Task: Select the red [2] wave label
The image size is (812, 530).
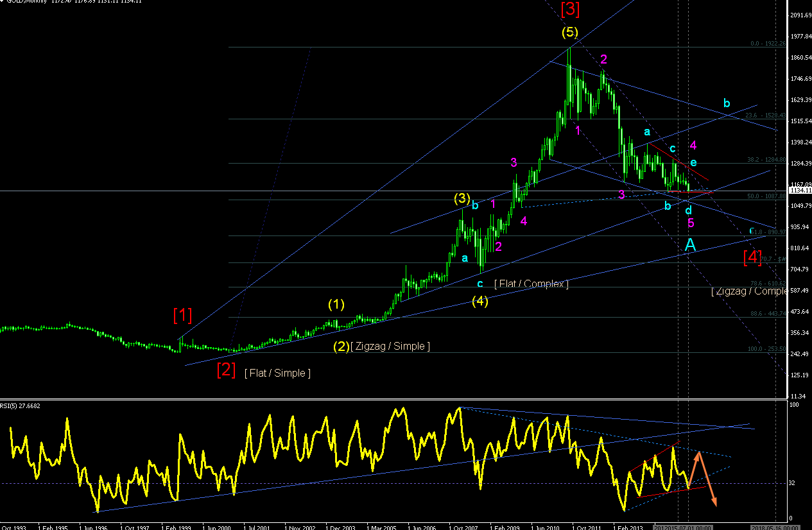Action: click(x=226, y=370)
